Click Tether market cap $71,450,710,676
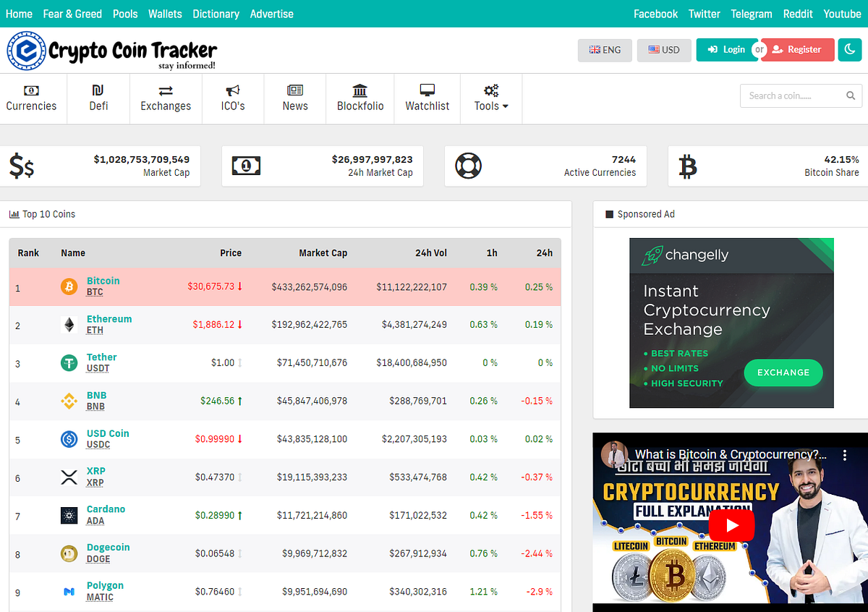The width and height of the screenshot is (868, 612). (312, 362)
